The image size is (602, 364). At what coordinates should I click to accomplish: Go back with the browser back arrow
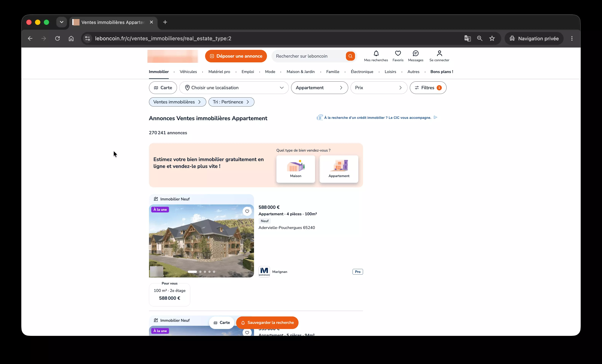(x=30, y=38)
